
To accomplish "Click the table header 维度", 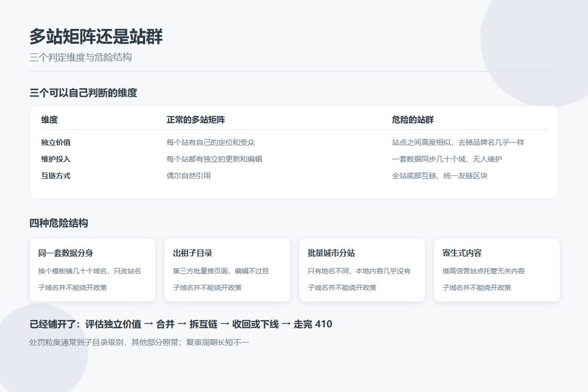I will (x=49, y=120).
